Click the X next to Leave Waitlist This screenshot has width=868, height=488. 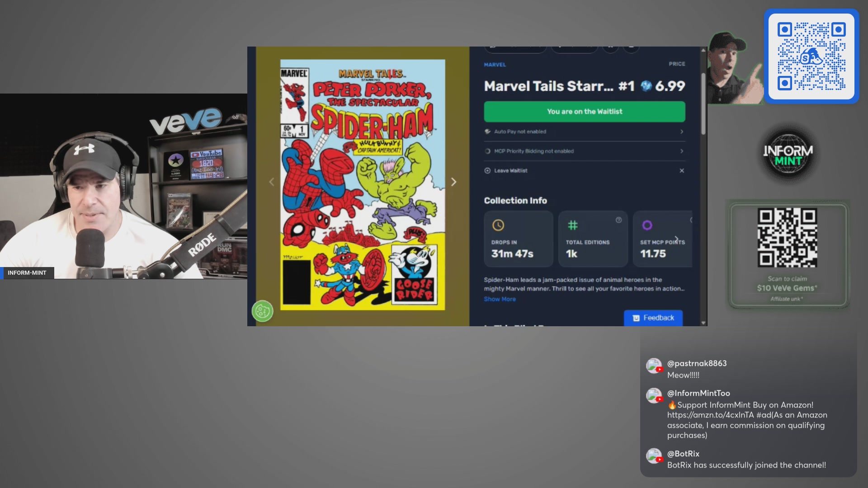[681, 170]
